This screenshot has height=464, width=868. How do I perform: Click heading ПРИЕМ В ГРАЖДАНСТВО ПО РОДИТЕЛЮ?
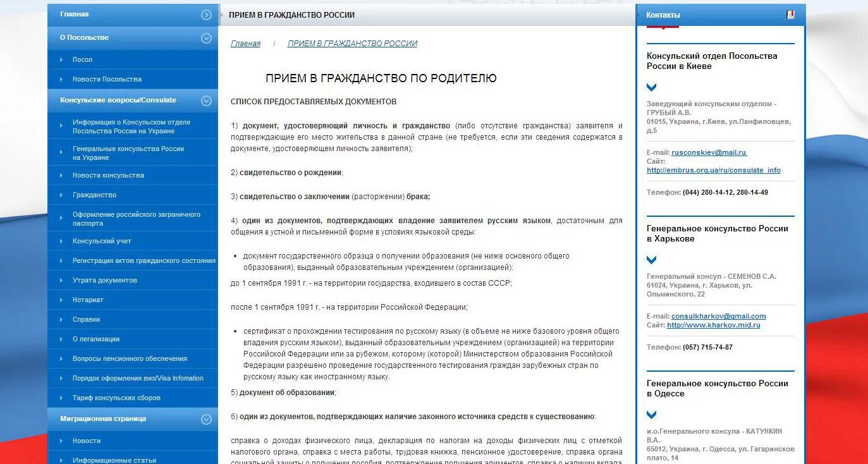click(x=381, y=78)
